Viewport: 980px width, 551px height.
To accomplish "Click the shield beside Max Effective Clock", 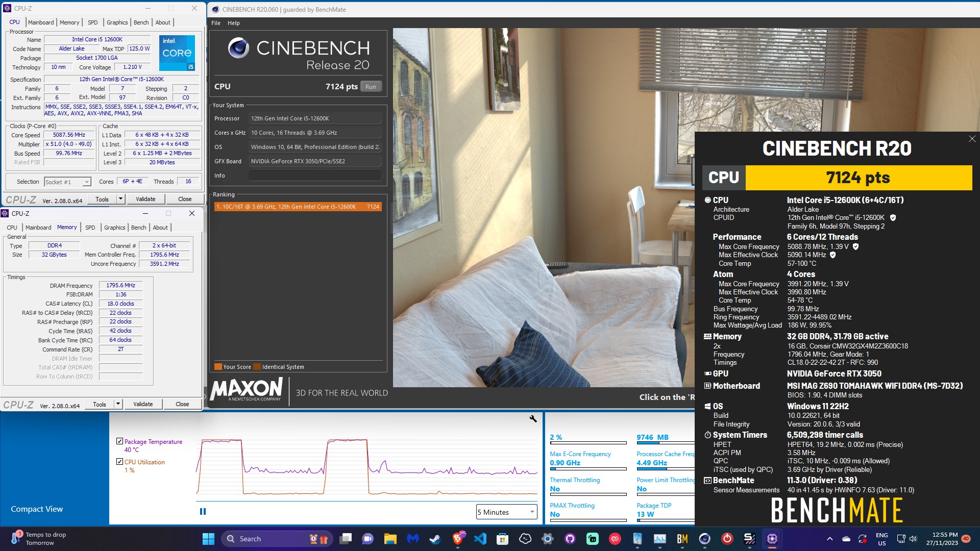I will (x=832, y=255).
